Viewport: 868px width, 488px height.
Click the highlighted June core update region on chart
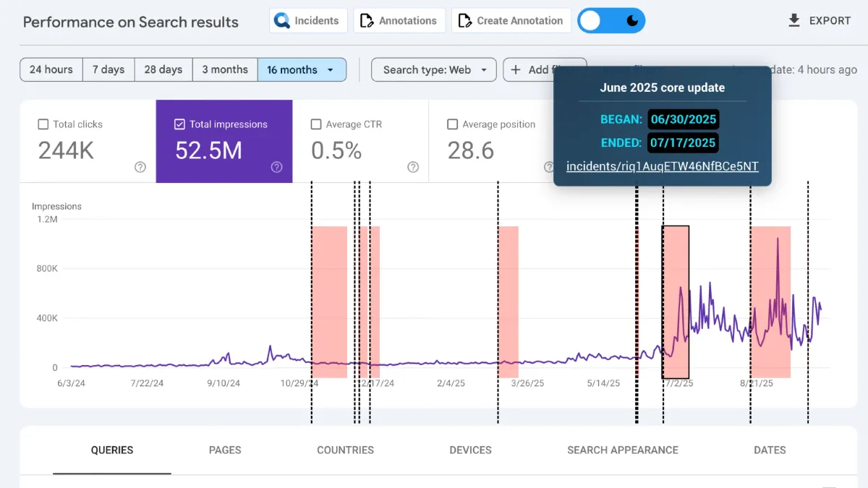(676, 301)
